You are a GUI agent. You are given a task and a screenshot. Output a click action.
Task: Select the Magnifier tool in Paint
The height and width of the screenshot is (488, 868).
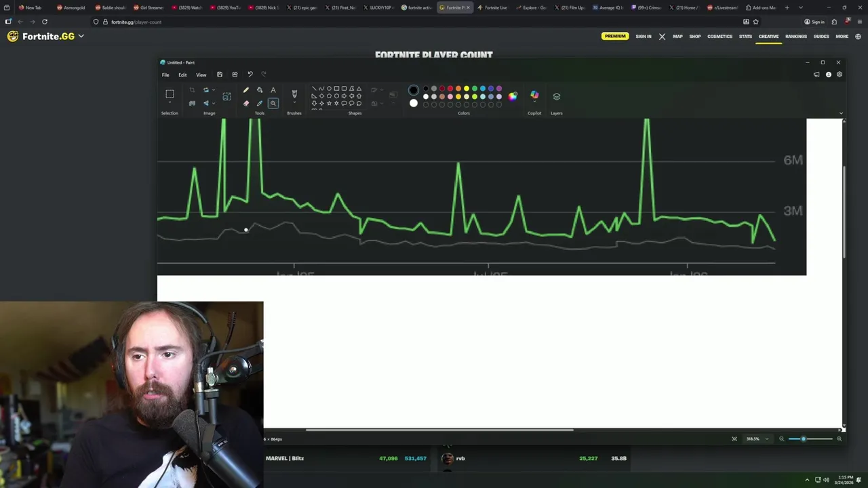273,104
